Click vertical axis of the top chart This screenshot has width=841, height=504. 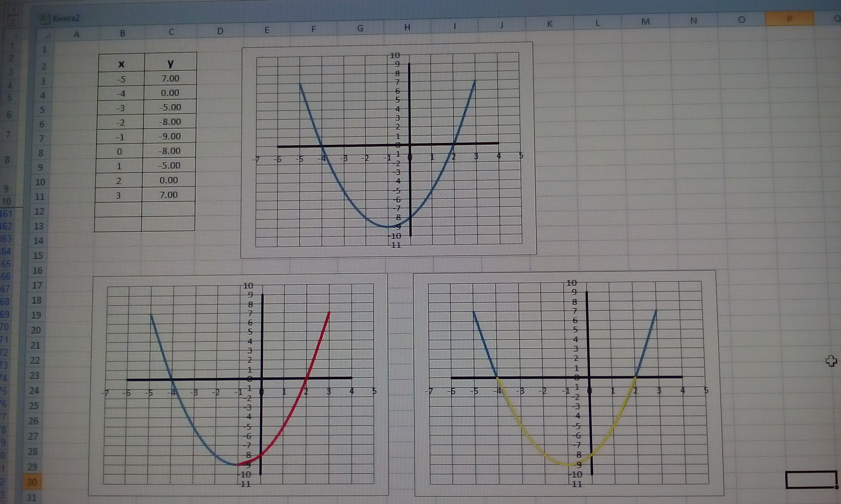(x=410, y=102)
